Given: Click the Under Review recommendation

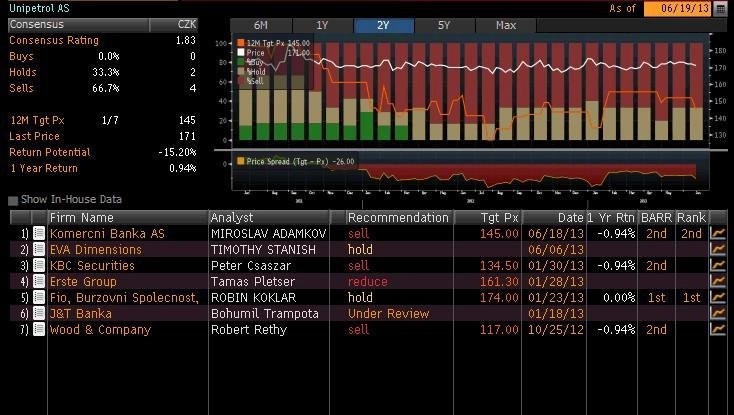Looking at the screenshot, I should [389, 313].
